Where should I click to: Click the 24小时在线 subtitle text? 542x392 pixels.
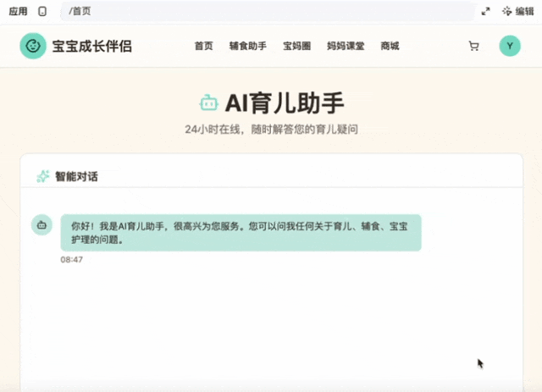point(271,130)
